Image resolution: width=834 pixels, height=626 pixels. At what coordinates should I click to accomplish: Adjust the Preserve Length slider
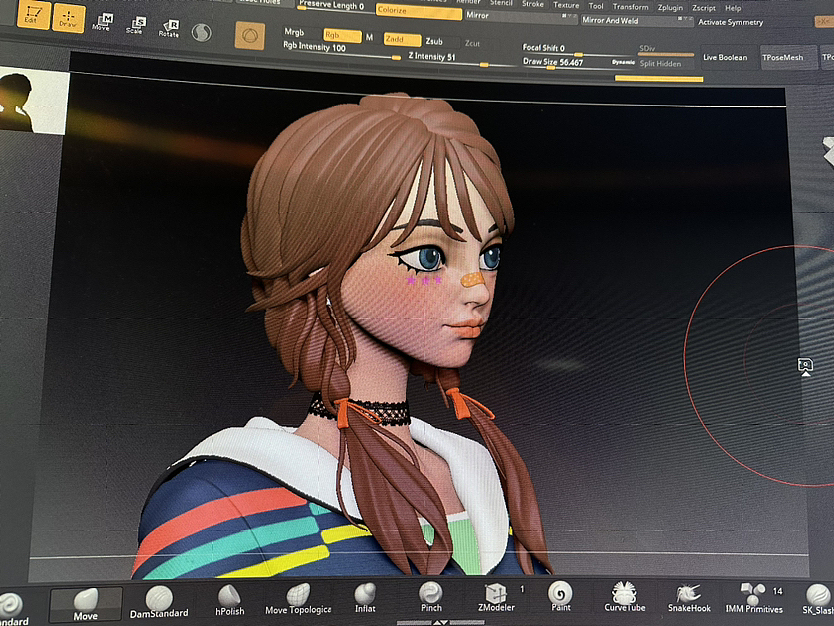tap(335, 5)
